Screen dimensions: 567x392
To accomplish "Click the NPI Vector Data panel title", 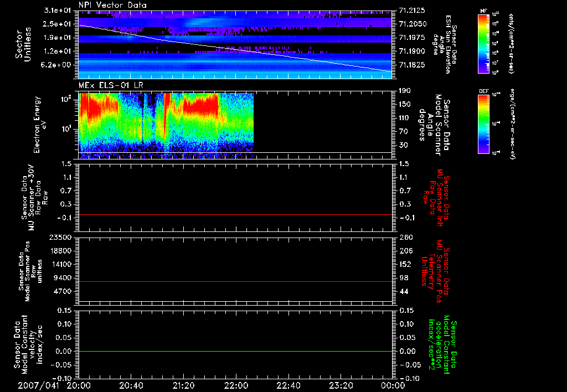I will [112, 5].
